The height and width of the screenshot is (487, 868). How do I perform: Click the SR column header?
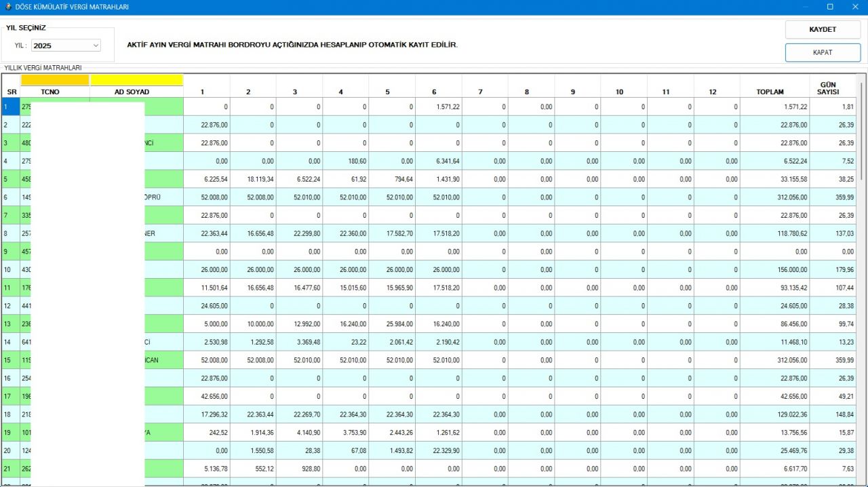coord(12,92)
